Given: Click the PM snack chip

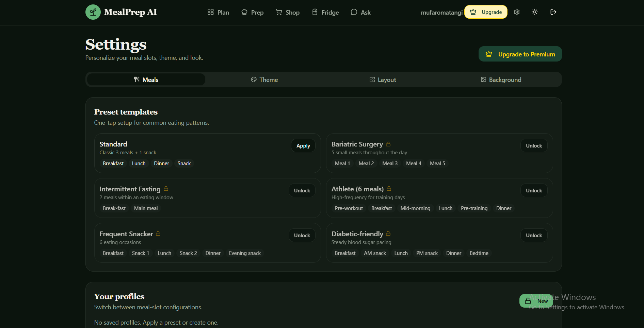Looking at the screenshot, I should click(427, 253).
